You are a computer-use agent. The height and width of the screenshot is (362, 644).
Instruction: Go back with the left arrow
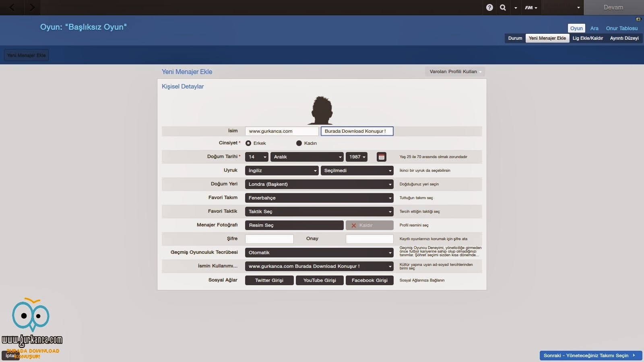coord(12,7)
